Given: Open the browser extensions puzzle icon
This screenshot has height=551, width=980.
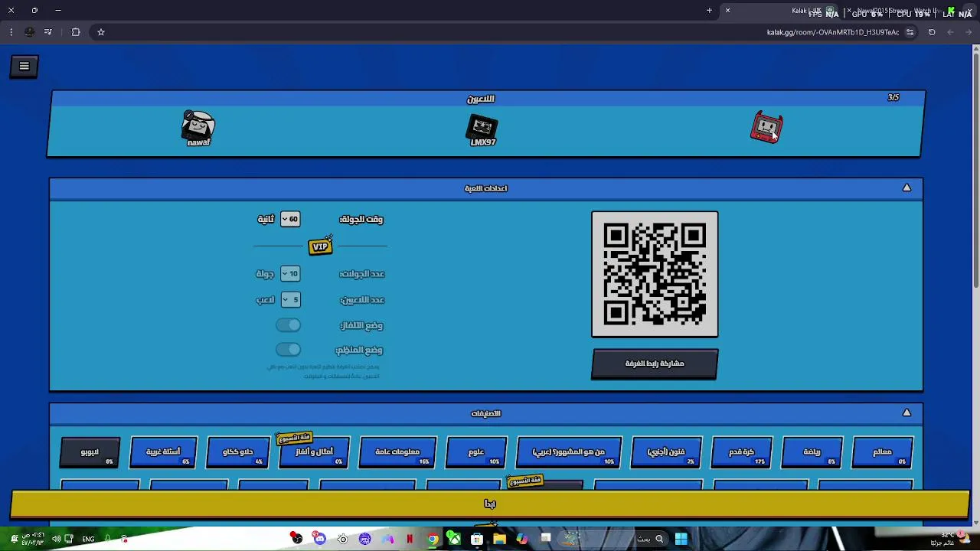Looking at the screenshot, I should (x=76, y=32).
